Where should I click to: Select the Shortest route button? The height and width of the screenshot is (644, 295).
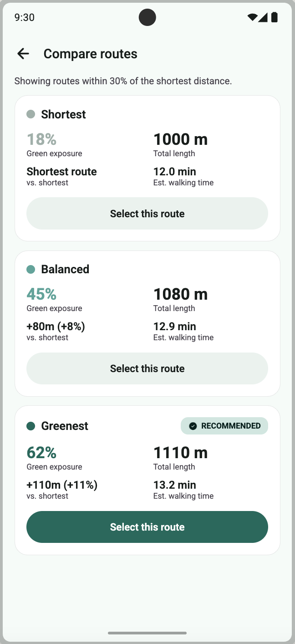click(147, 214)
